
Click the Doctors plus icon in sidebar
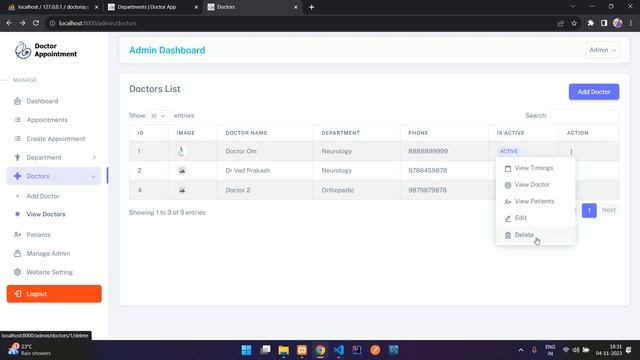tap(17, 176)
